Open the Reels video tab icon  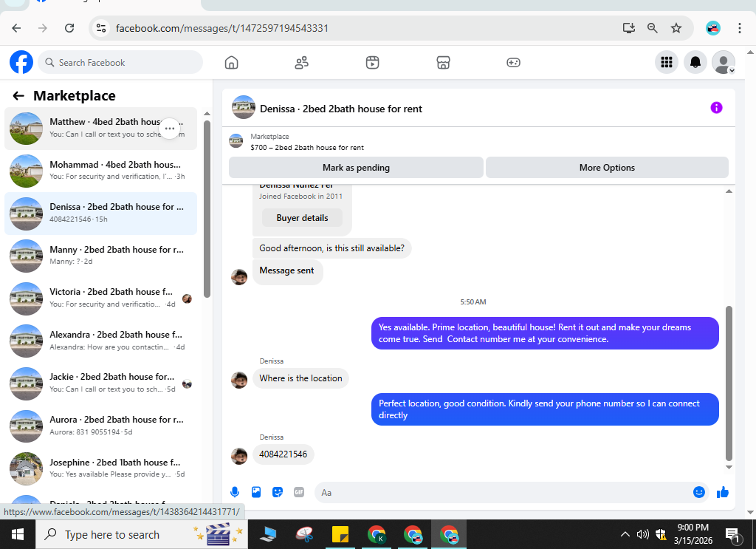[372, 63]
